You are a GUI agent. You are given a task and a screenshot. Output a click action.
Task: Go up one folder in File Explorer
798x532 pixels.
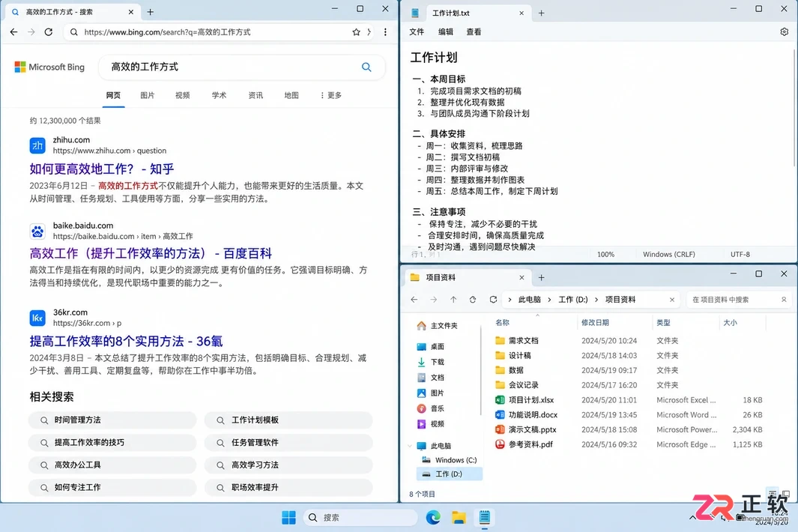453,300
